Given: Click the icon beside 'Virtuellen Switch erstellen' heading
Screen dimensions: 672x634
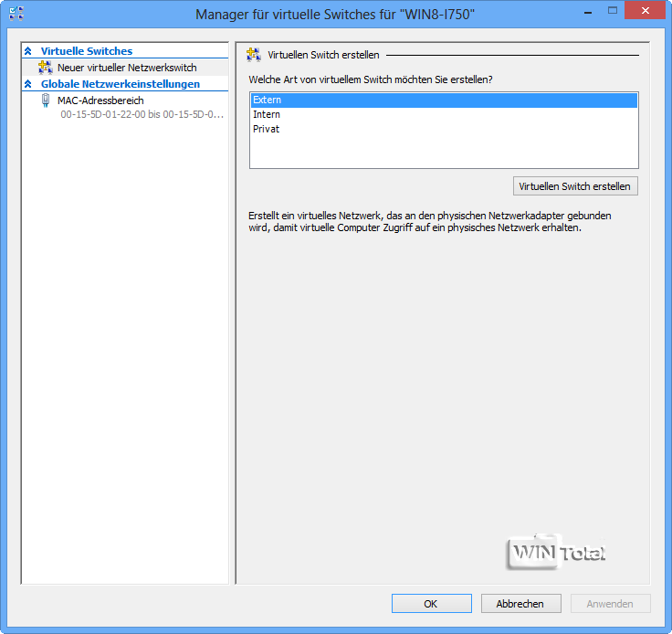Looking at the screenshot, I should pos(254,55).
